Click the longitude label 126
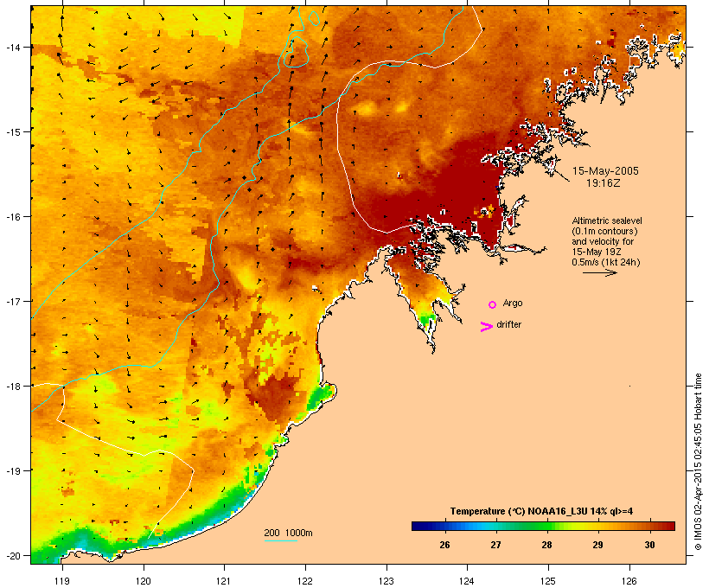The height and width of the screenshot is (588, 709). [629, 581]
